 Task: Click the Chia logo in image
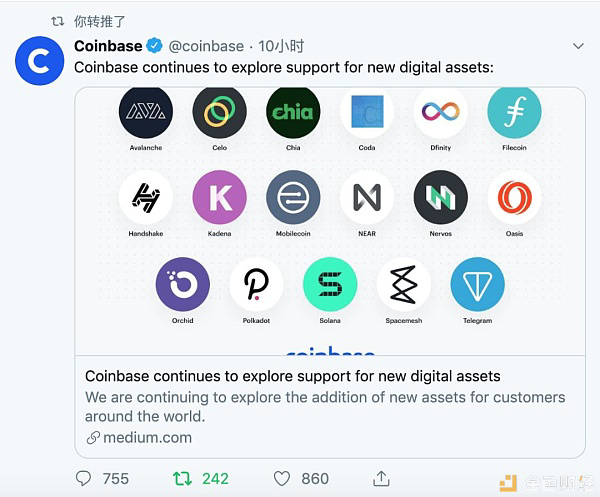pos(293,112)
